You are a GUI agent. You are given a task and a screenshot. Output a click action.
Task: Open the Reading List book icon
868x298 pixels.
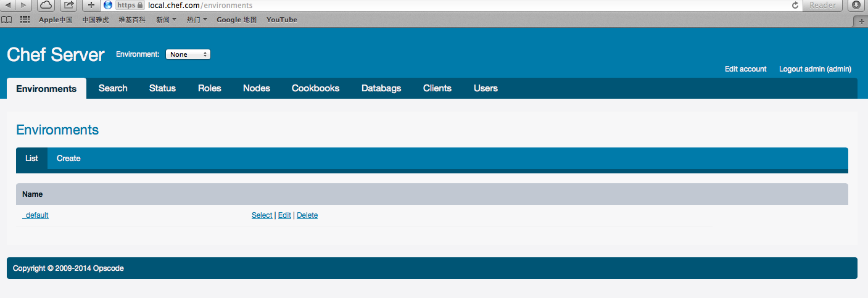[7, 20]
